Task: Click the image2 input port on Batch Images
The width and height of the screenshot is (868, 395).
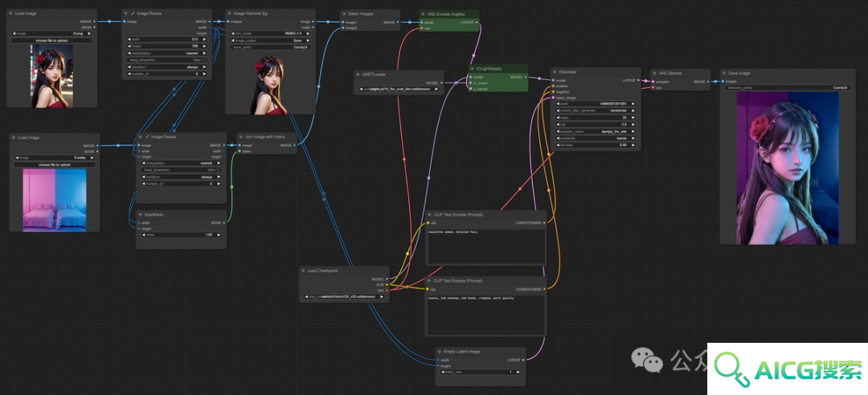Action: pos(342,27)
